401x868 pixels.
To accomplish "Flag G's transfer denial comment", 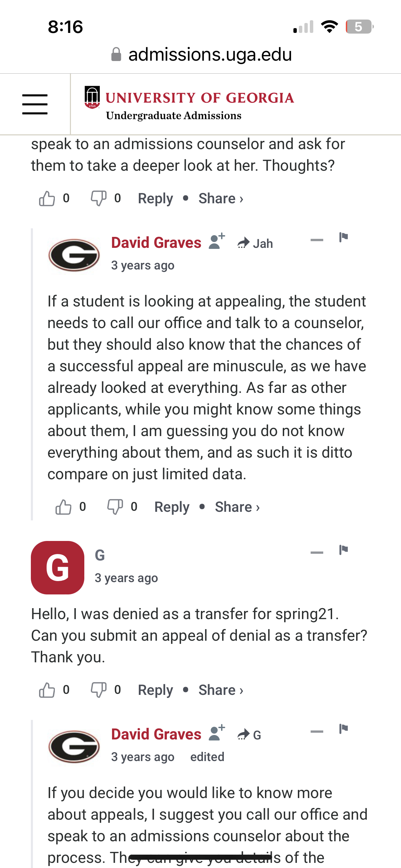I will coord(343,550).
